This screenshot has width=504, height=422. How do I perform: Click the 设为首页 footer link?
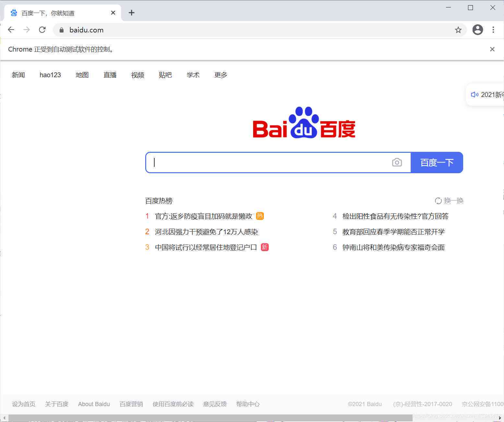click(24, 404)
